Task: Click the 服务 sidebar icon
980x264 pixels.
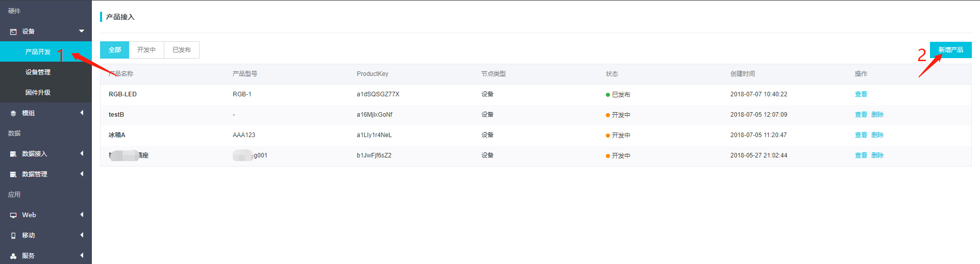Action: pyautogui.click(x=13, y=256)
